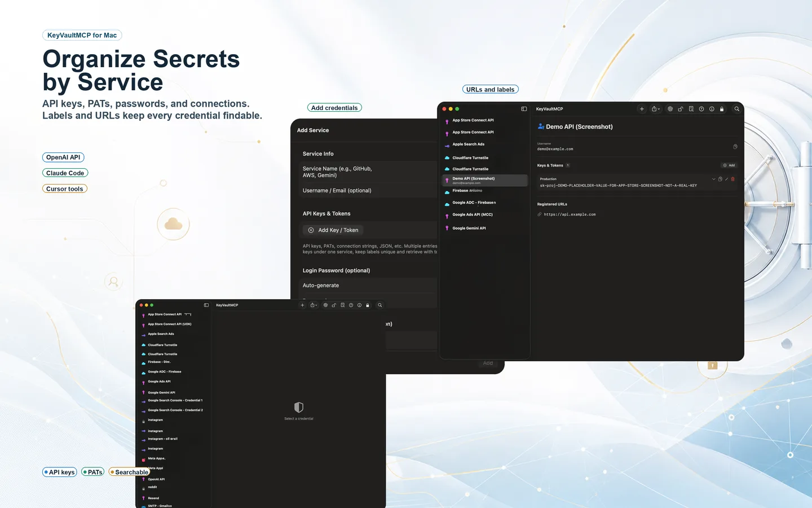Screen dimensions: 812x508
Task: Toggle sidebar in Select a credential window
Action: pyautogui.click(x=206, y=305)
